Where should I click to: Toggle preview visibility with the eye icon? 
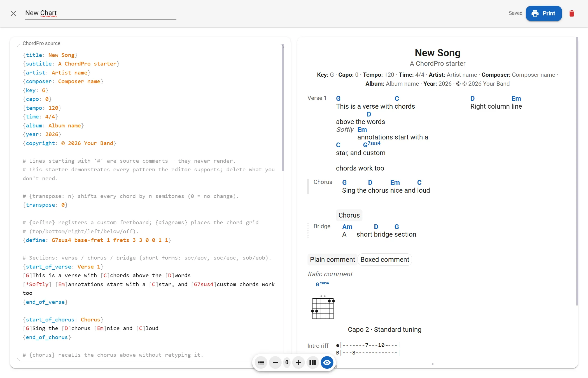(x=327, y=363)
